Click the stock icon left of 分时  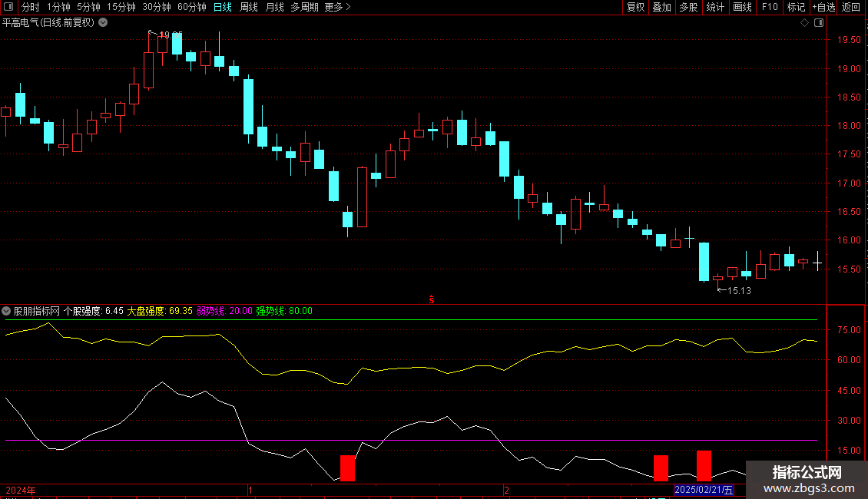pos(8,7)
